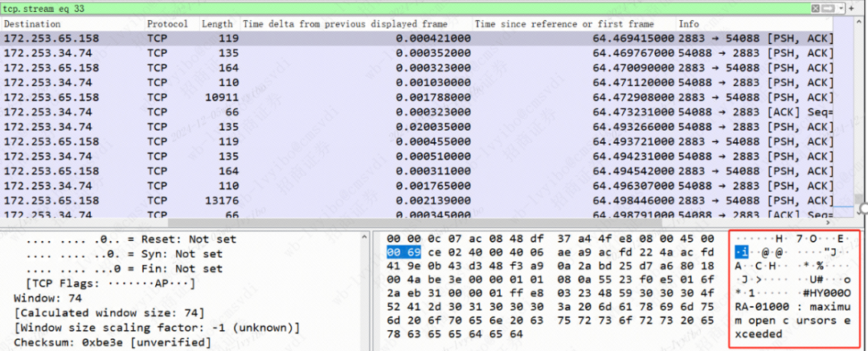868x351 pixels.
Task: Sort packets by the Protocol column header
Action: tap(167, 24)
